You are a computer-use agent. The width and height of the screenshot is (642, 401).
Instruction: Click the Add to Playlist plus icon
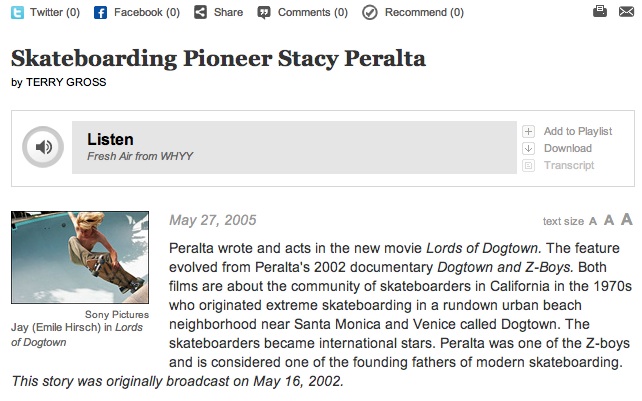click(x=528, y=131)
